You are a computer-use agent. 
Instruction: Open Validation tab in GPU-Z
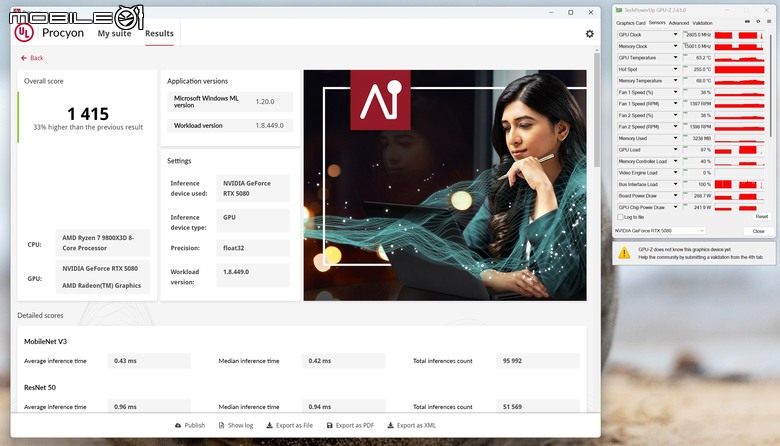(x=702, y=23)
